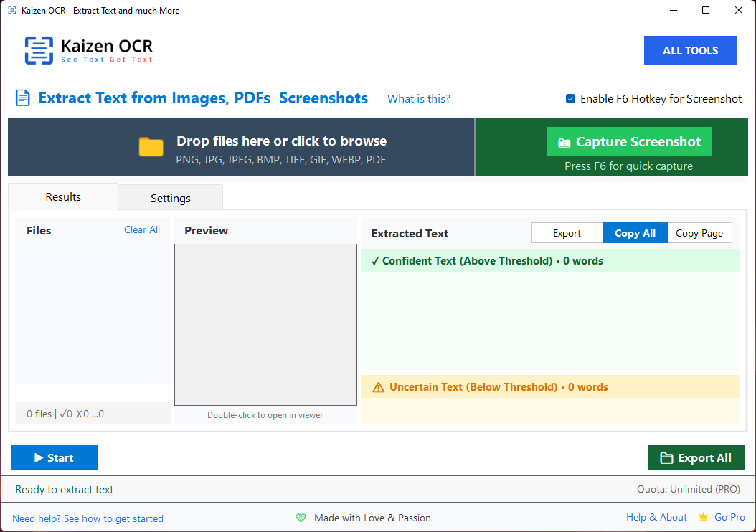The height and width of the screenshot is (532, 756).
Task: Click the green heart icon in footer
Action: (x=301, y=518)
